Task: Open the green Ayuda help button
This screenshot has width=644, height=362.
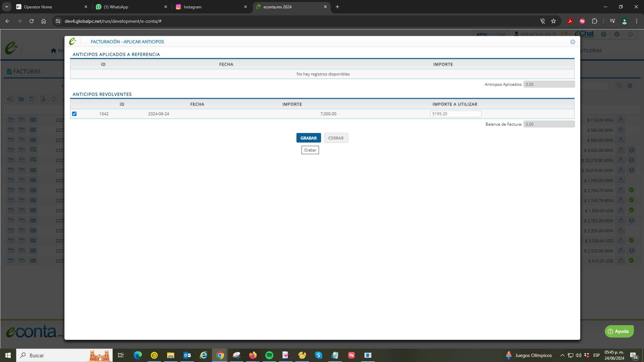Action: pyautogui.click(x=619, y=331)
